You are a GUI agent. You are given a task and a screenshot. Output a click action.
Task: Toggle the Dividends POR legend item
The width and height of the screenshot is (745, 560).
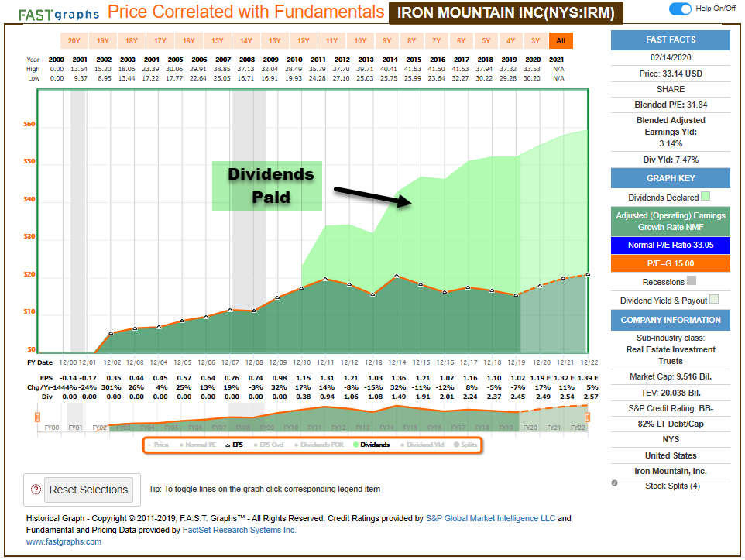tap(319, 445)
